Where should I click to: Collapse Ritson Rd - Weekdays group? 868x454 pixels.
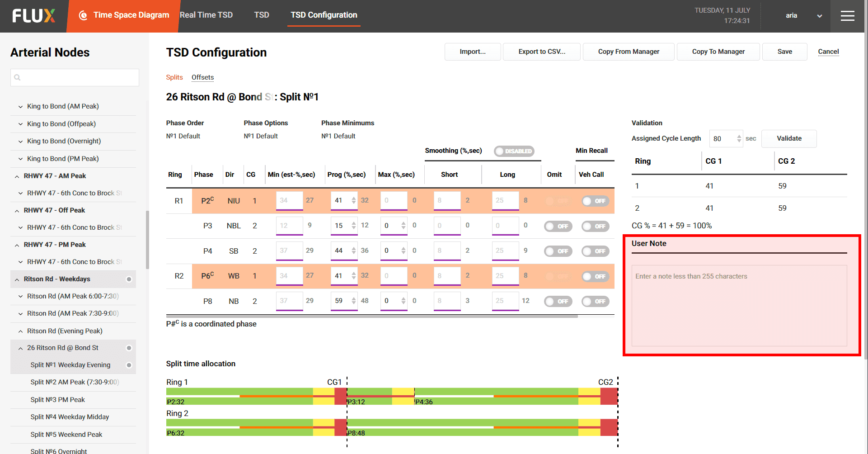(x=17, y=279)
